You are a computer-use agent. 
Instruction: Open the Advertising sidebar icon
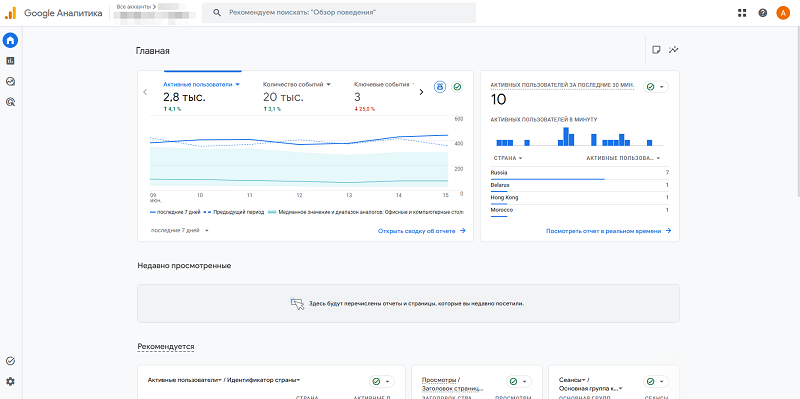click(10, 102)
